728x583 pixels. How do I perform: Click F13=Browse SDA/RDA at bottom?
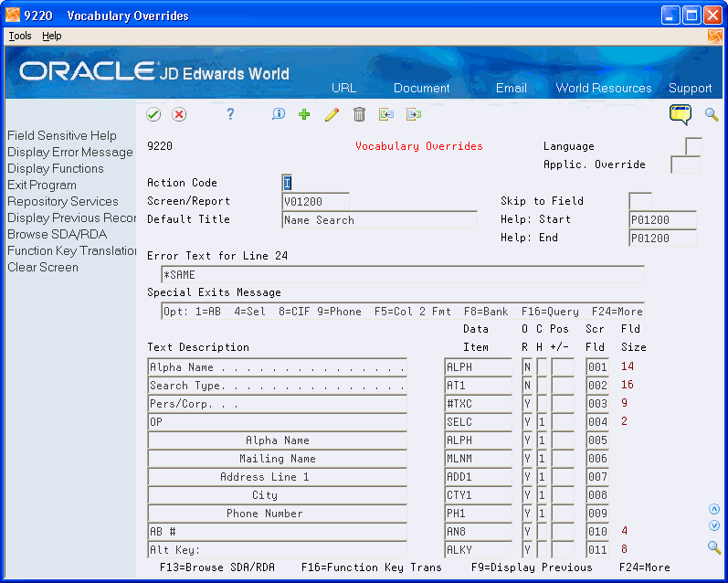217,567
